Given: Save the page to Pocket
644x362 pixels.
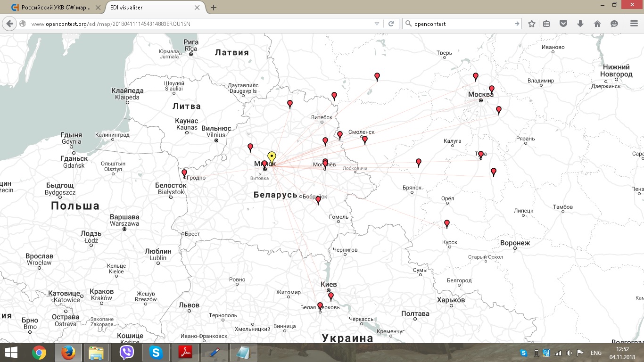Looking at the screenshot, I should pos(563,24).
